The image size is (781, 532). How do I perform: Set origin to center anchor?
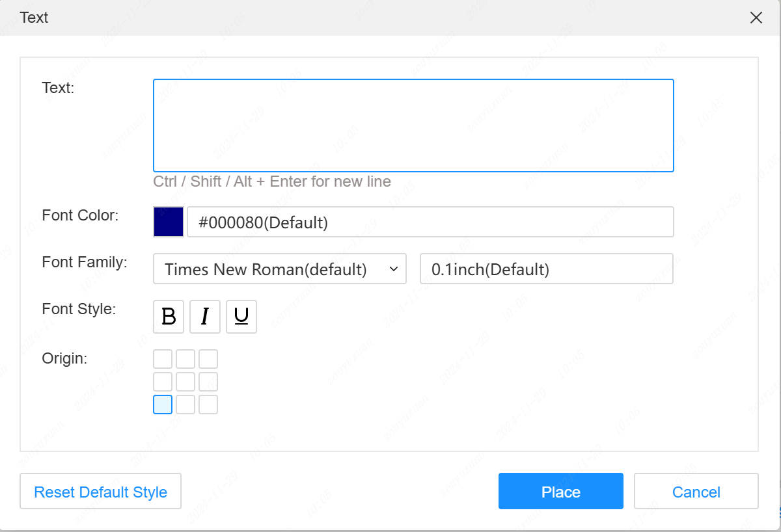pyautogui.click(x=185, y=382)
